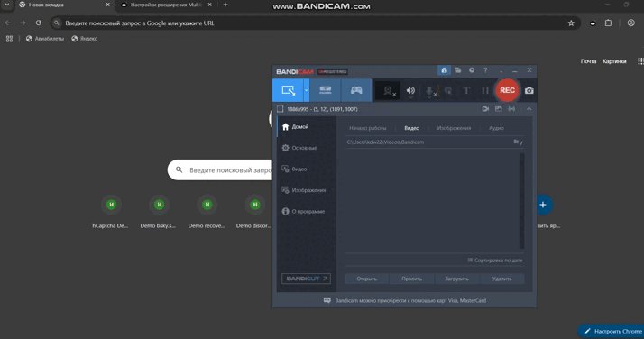The height and width of the screenshot is (339, 644).
Task: Click the window layout icon in status row
Action: pos(498,109)
